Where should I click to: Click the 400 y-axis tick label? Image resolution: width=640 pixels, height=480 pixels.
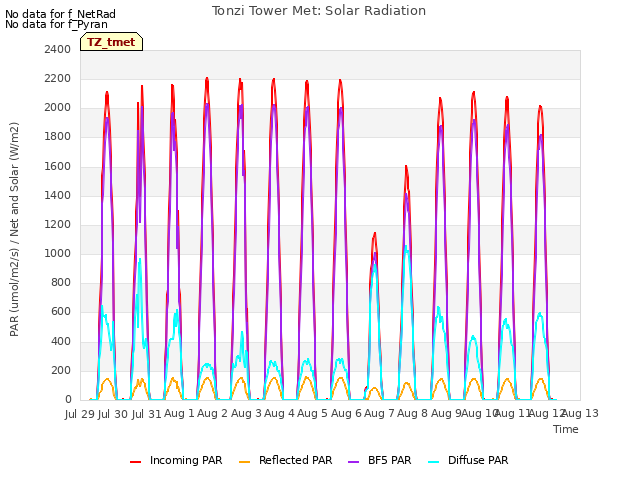tap(61, 341)
